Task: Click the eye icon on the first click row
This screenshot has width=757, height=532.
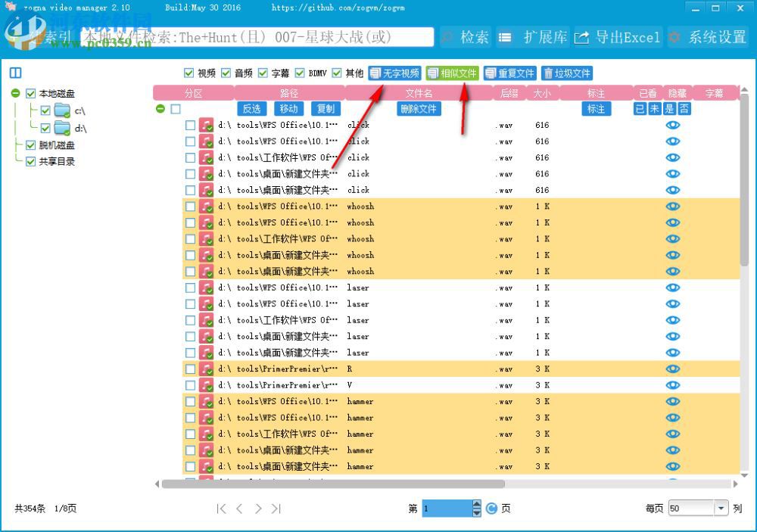Action: (x=673, y=125)
